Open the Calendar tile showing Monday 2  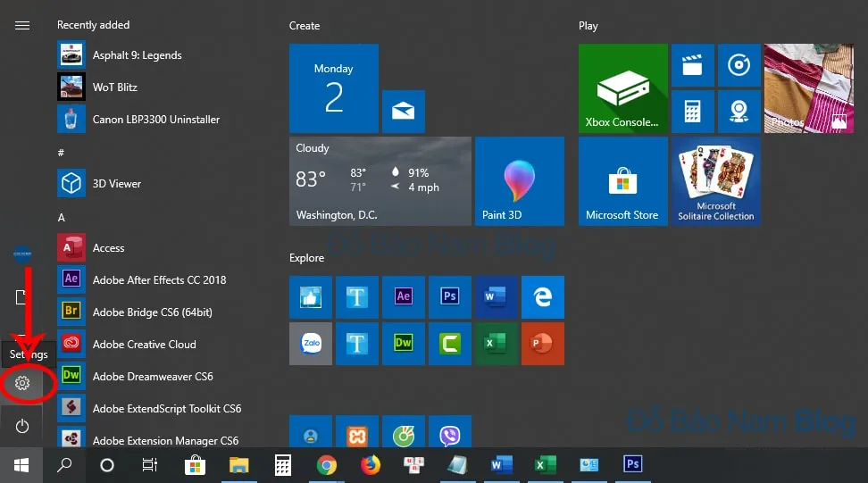click(x=334, y=88)
